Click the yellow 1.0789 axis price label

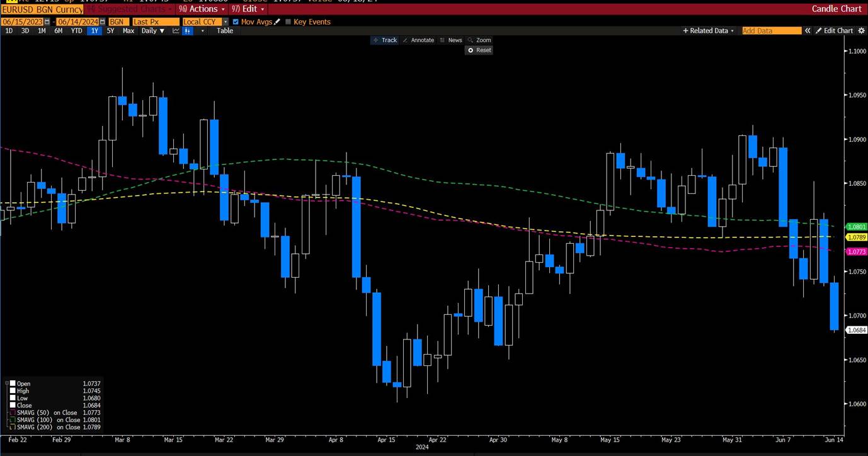click(x=856, y=237)
